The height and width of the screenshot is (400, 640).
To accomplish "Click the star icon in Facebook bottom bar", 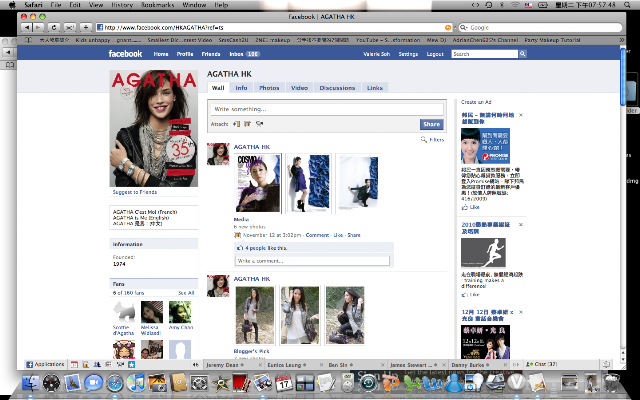I will coord(131,364).
